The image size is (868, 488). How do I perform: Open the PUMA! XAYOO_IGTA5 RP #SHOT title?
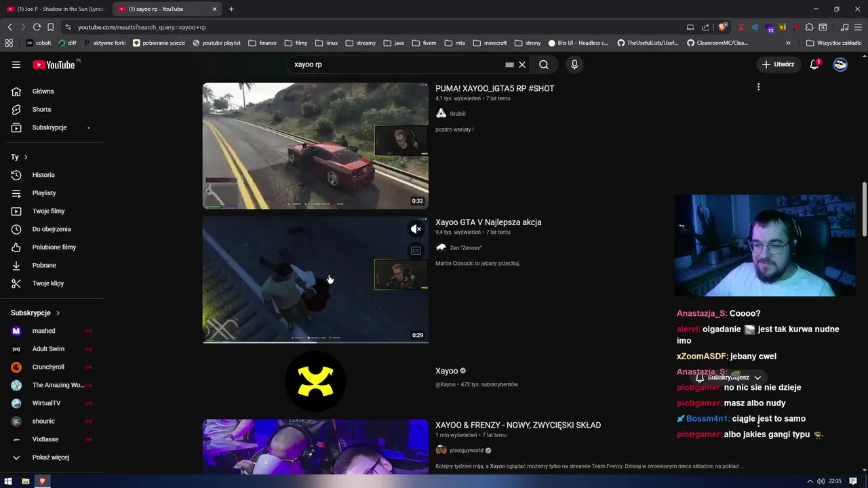click(494, 88)
